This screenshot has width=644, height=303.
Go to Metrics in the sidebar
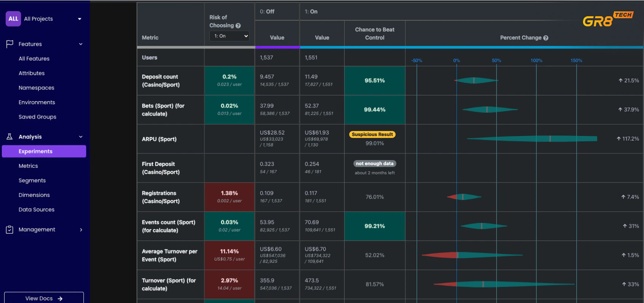point(28,166)
